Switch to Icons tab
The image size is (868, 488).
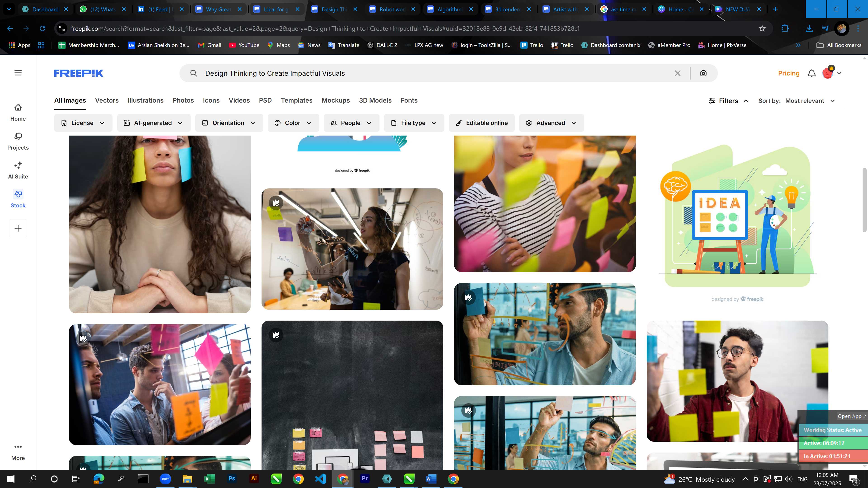(x=211, y=100)
